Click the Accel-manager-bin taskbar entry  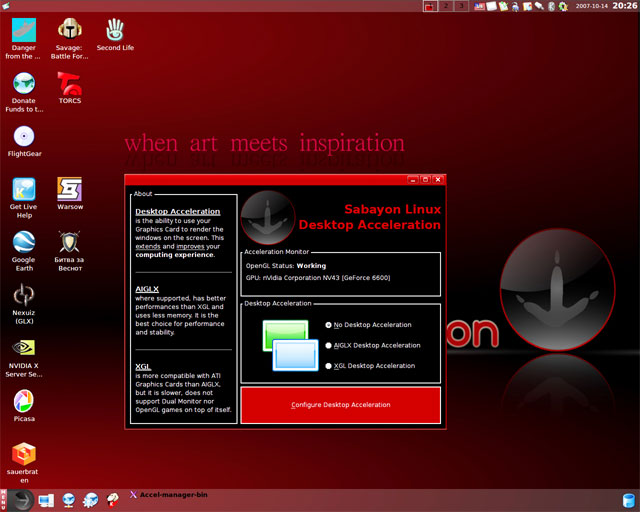pyautogui.click(x=169, y=495)
